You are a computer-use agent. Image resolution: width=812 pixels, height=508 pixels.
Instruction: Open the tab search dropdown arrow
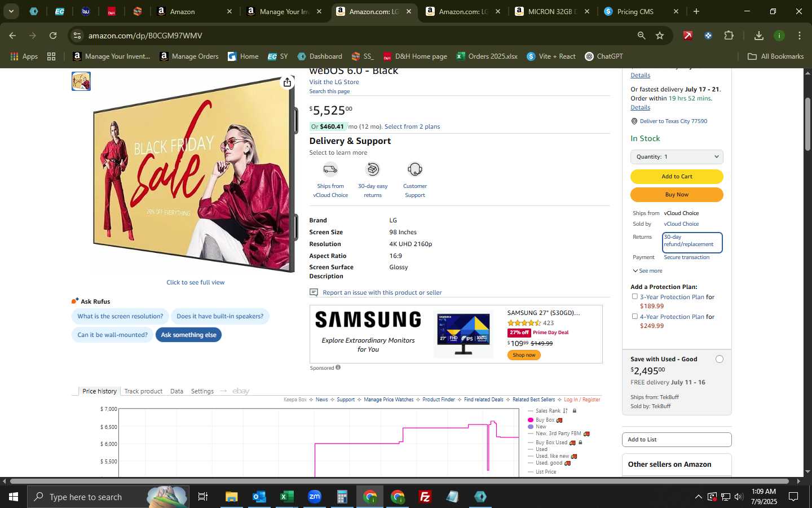click(11, 11)
